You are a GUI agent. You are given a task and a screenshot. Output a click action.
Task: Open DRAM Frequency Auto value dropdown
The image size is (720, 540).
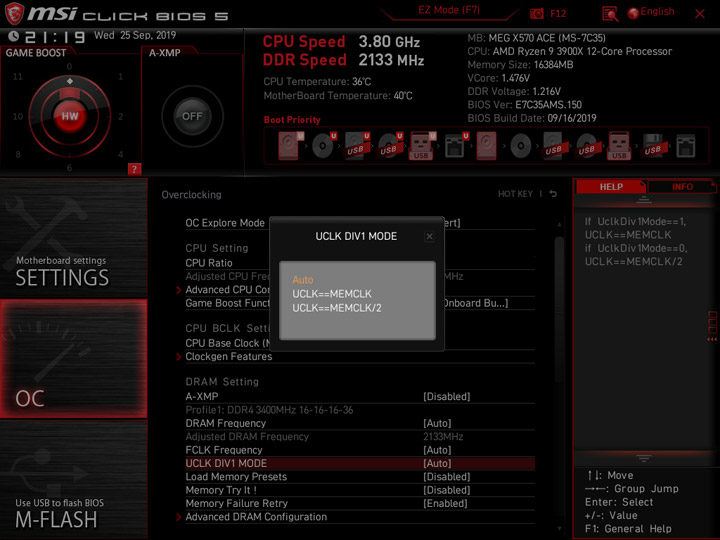coord(437,423)
